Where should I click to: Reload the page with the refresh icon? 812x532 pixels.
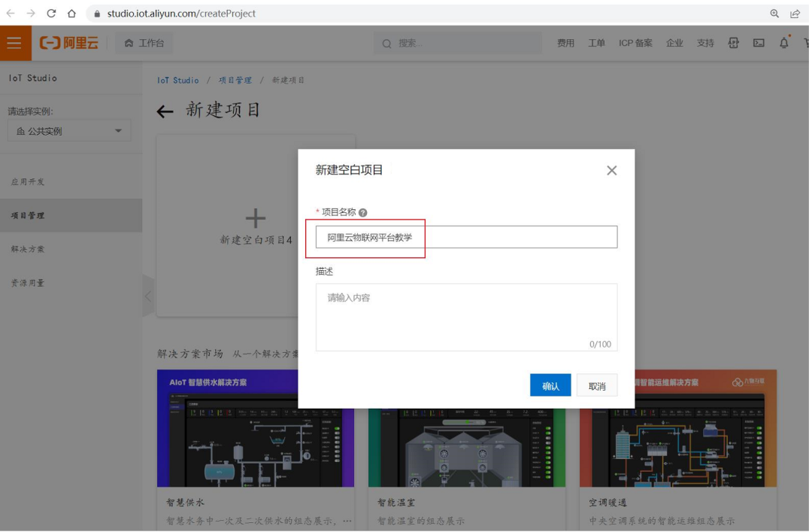click(51, 14)
